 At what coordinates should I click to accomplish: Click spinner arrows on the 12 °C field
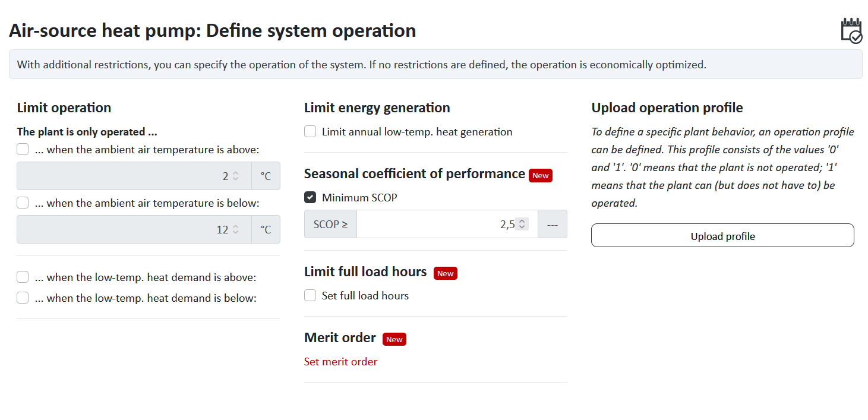pos(236,229)
